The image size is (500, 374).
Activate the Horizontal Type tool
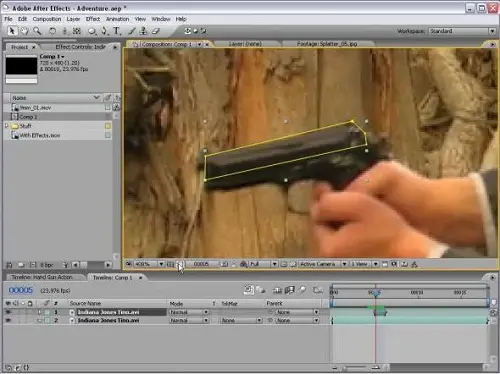(x=117, y=31)
